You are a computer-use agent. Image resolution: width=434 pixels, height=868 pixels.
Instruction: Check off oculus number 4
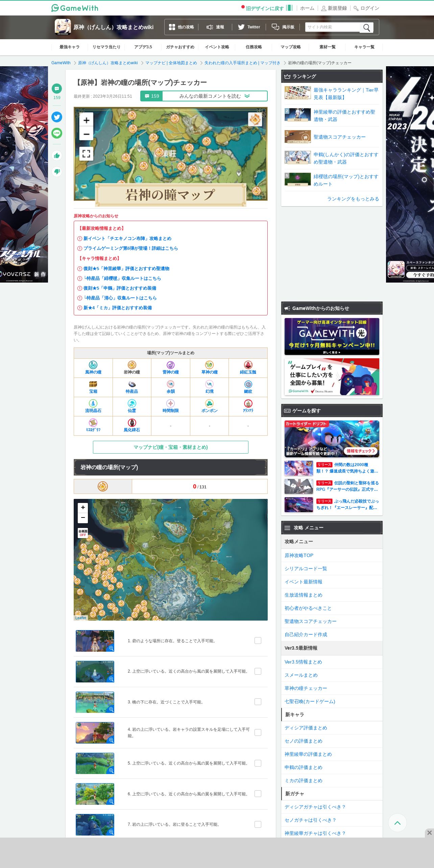click(x=258, y=732)
